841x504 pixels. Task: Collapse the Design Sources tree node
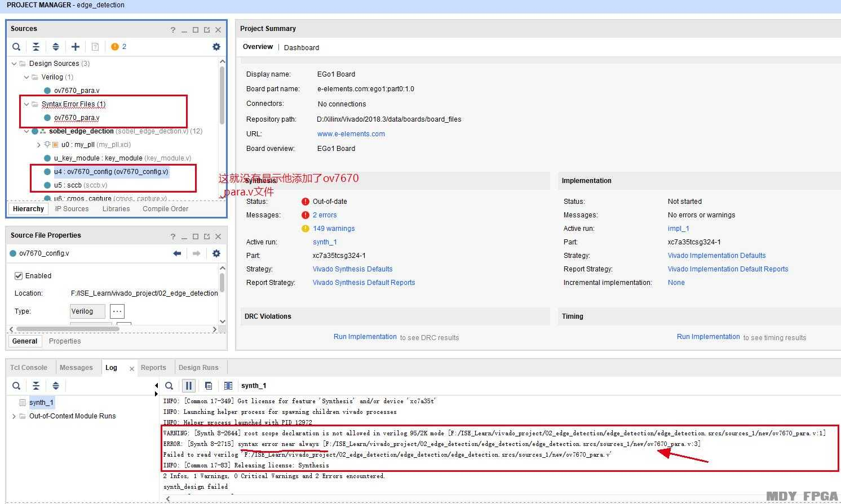point(14,64)
